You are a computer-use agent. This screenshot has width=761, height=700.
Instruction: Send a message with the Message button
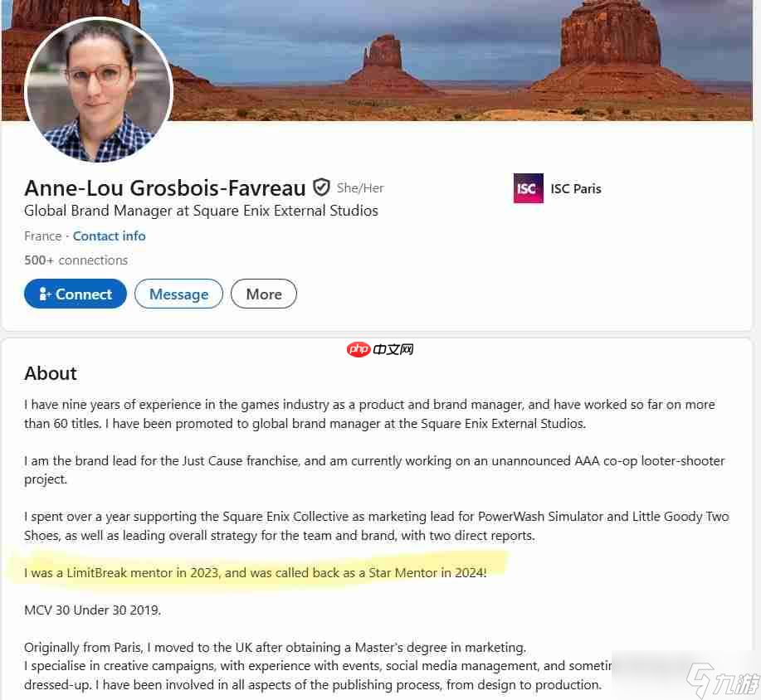[x=178, y=294]
